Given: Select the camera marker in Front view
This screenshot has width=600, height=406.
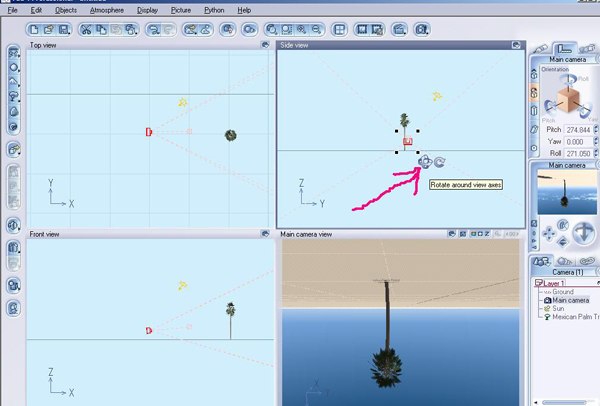Looking at the screenshot, I should tap(149, 330).
